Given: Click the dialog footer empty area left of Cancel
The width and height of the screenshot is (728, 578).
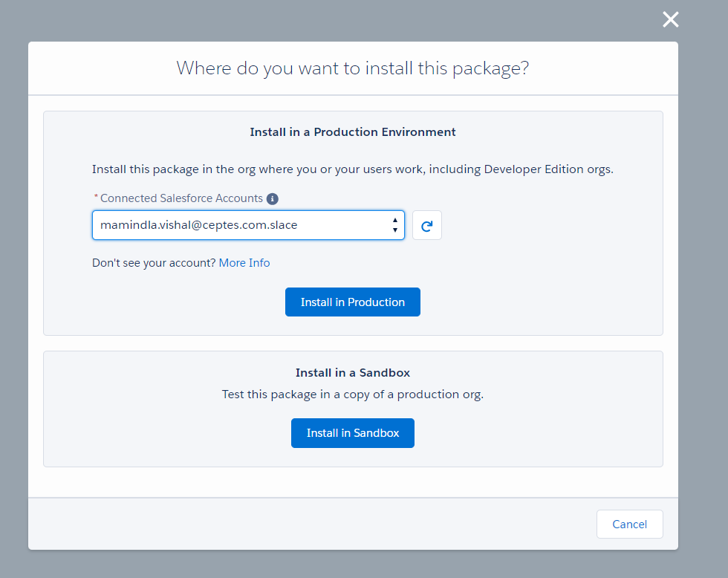Looking at the screenshot, I should point(297,525).
